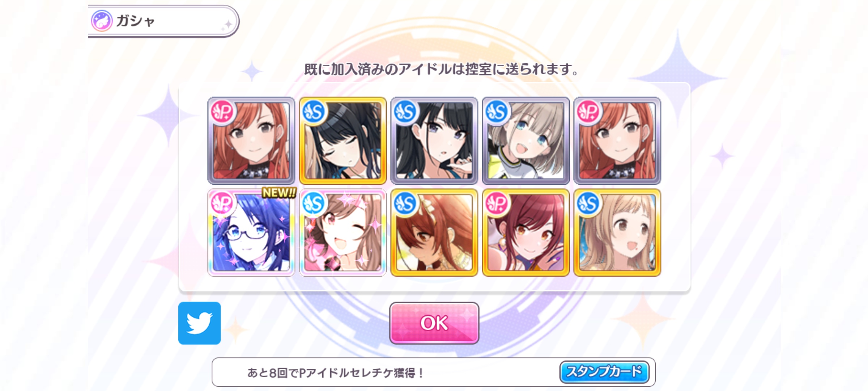The height and width of the screenshot is (391, 868).
Task: Open the スタンプカード stamp card button
Action: coord(604,372)
